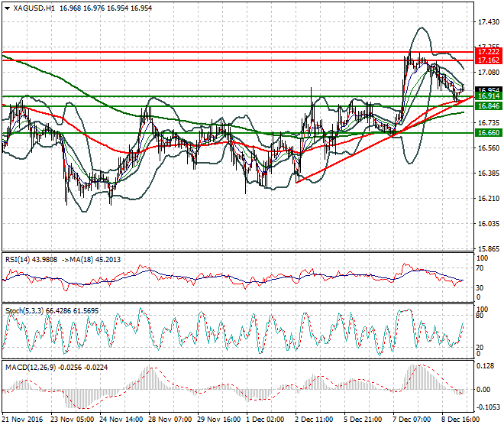Click the 5 Dec 21:00 time axis label
Viewport: 504px width, 428px height.
(x=363, y=420)
